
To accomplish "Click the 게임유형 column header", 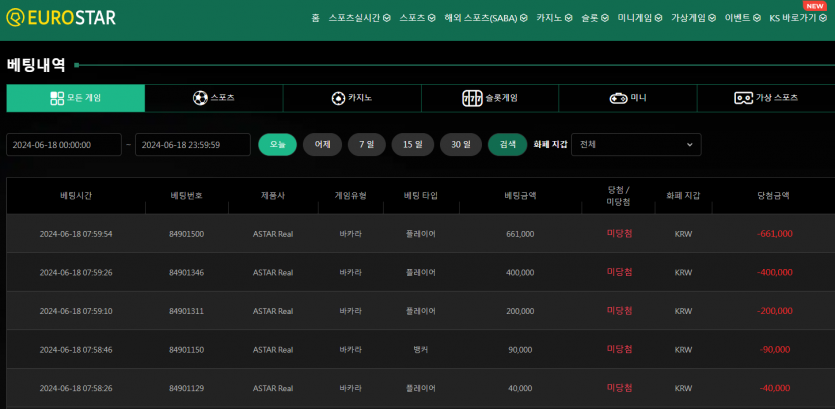I will tap(350, 195).
